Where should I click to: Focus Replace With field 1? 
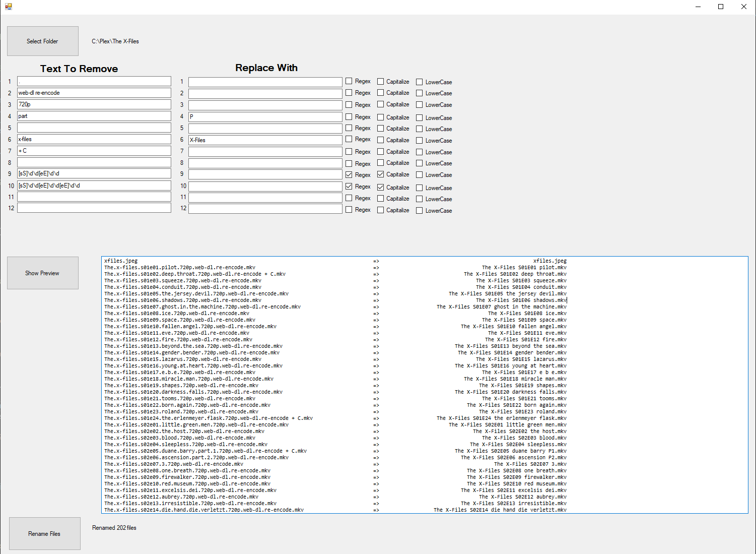(265, 82)
